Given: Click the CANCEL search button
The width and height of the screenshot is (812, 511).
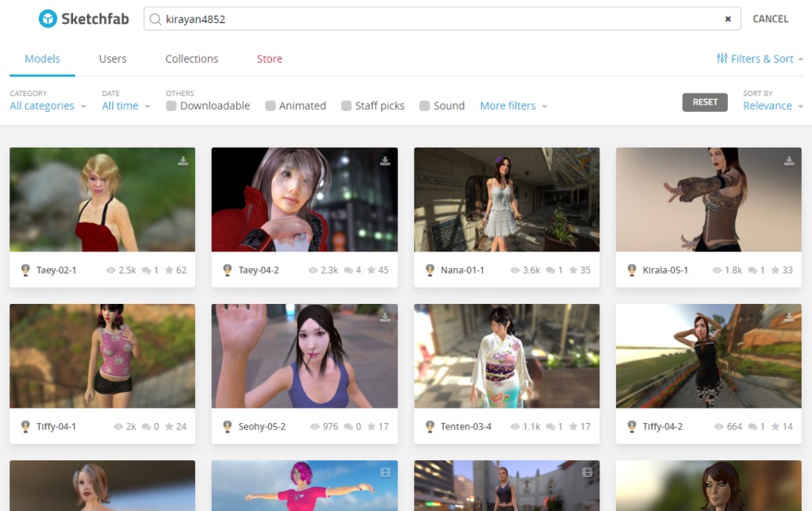Looking at the screenshot, I should [x=770, y=19].
